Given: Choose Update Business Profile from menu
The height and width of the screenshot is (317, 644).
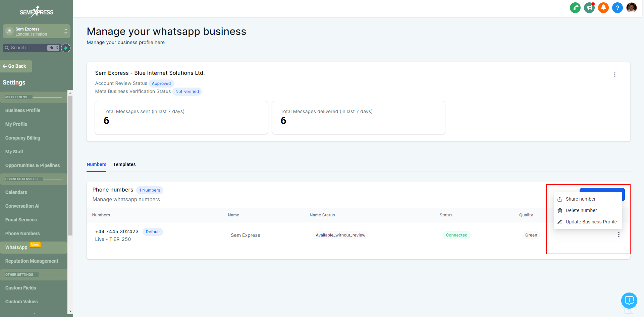Looking at the screenshot, I should coord(588,222).
